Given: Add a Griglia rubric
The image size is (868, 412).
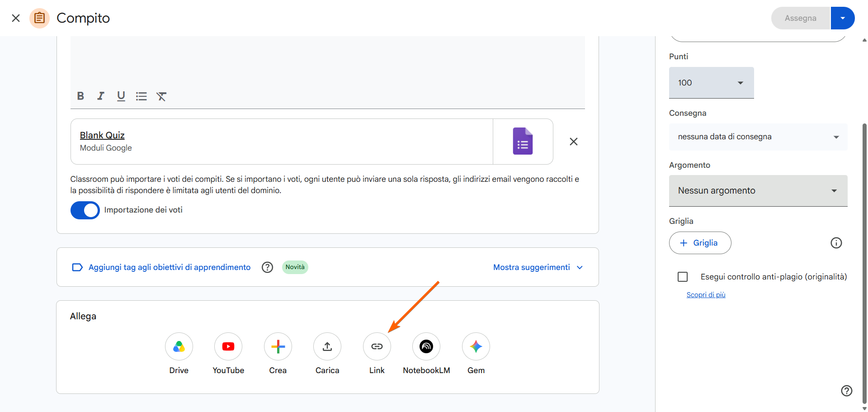Looking at the screenshot, I should click(700, 243).
